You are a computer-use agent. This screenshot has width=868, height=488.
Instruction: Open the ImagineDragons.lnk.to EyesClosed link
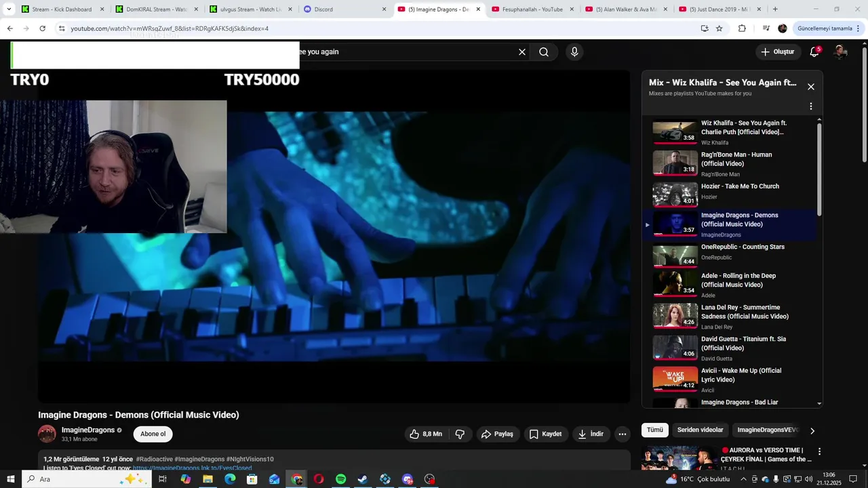click(x=192, y=468)
